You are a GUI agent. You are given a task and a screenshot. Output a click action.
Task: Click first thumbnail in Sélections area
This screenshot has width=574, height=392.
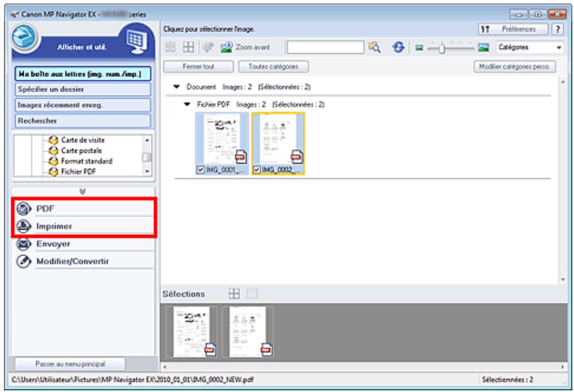pos(192,332)
